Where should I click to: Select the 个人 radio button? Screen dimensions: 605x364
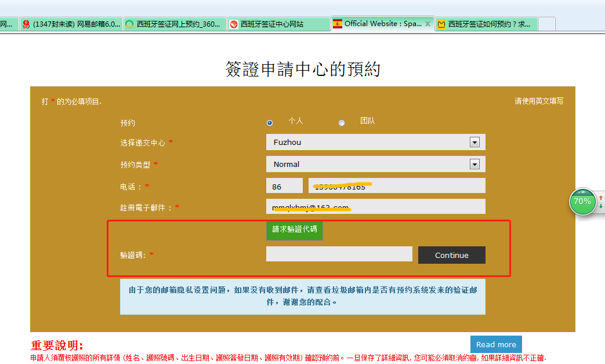[269, 122]
